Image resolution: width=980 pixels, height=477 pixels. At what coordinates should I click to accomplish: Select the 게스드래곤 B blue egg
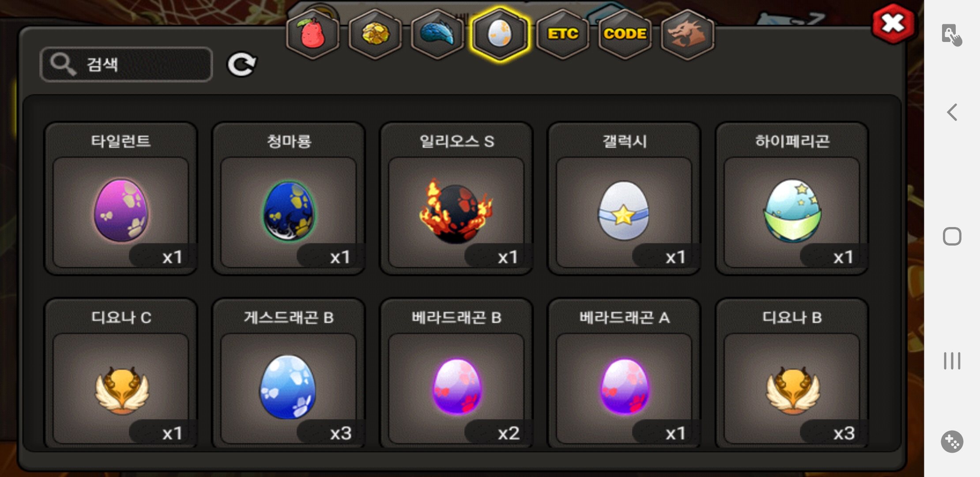tap(289, 374)
